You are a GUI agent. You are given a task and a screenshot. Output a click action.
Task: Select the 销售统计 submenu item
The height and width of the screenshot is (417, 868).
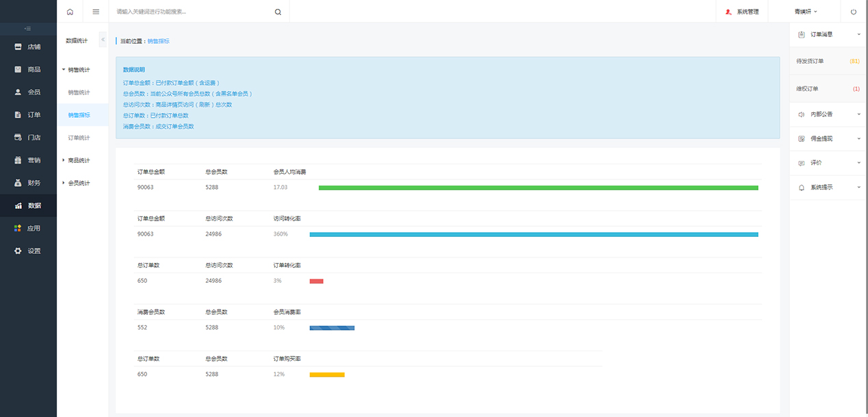click(x=79, y=92)
